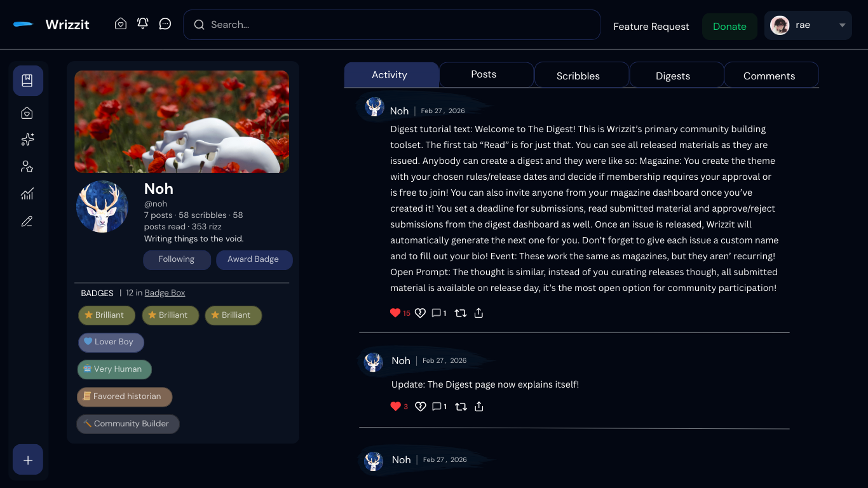The height and width of the screenshot is (488, 868).
Task: Select the pencil write icon in sidebar
Action: [x=27, y=221]
